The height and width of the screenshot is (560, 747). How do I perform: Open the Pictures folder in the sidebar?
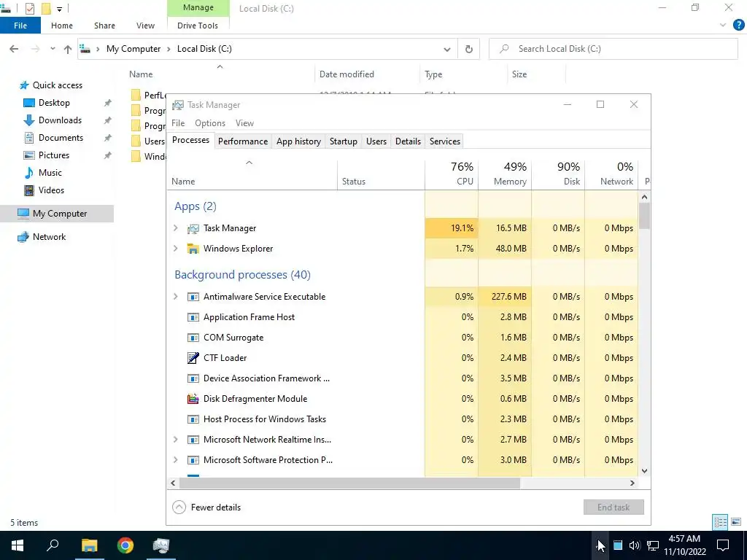[x=54, y=155]
